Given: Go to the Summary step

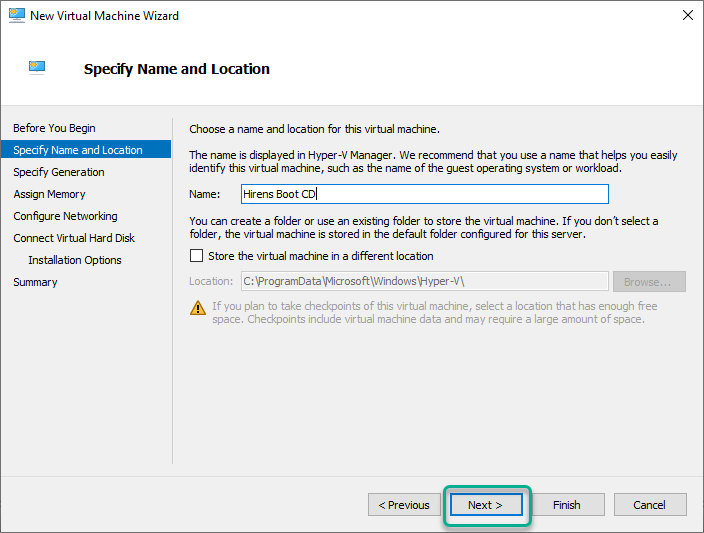Looking at the screenshot, I should point(35,282).
